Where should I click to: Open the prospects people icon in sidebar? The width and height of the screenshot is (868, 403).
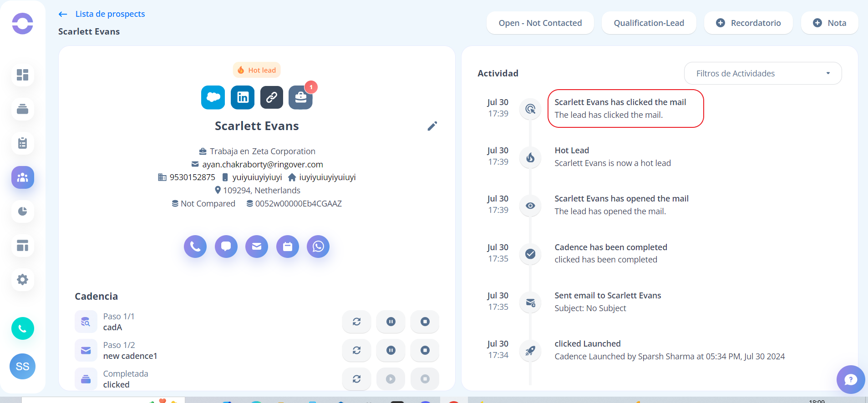(22, 177)
